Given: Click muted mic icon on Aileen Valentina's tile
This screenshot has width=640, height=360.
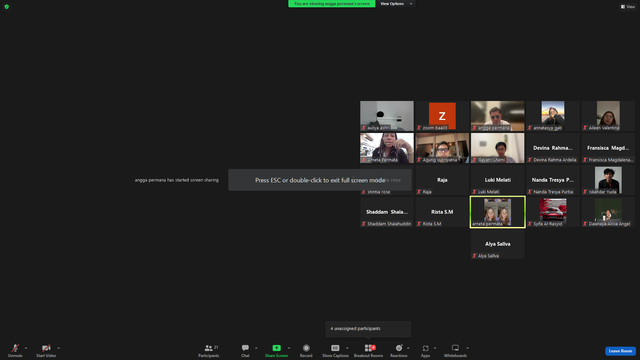Looking at the screenshot, I should coord(585,128).
